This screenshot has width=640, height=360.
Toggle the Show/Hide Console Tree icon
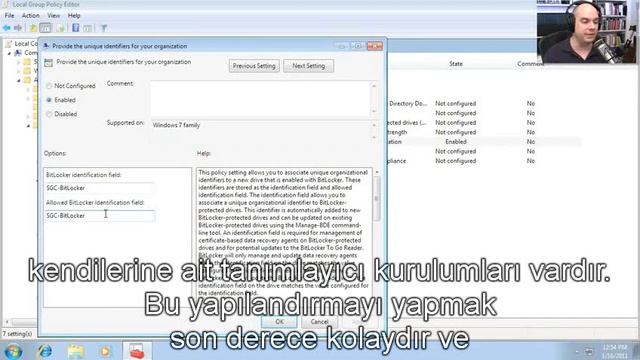point(46,28)
